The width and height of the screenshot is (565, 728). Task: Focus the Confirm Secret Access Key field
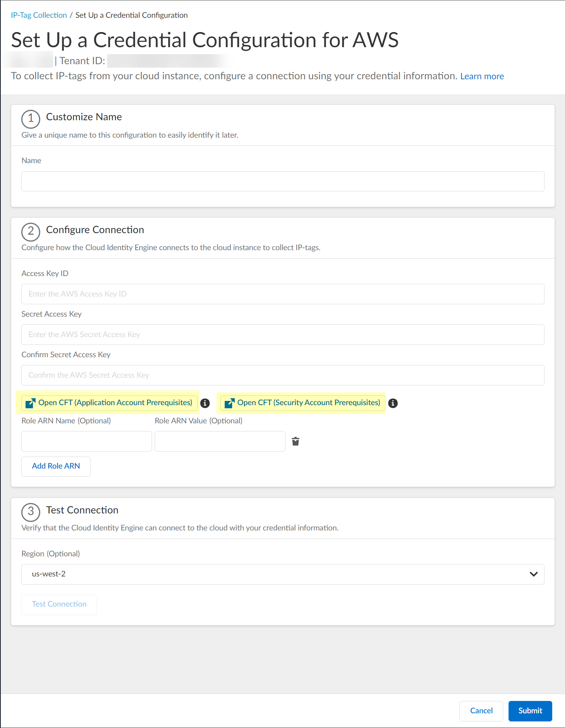point(283,375)
